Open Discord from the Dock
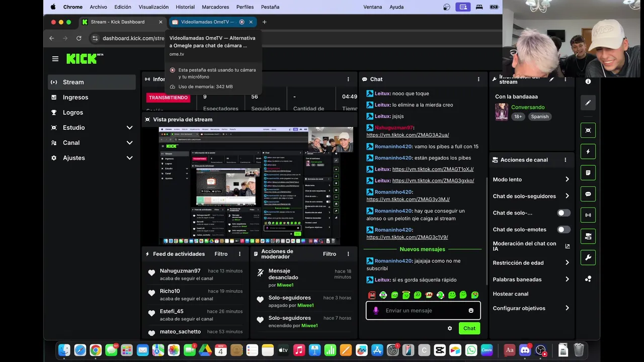Screen dimensions: 644x362 (x=525, y=350)
